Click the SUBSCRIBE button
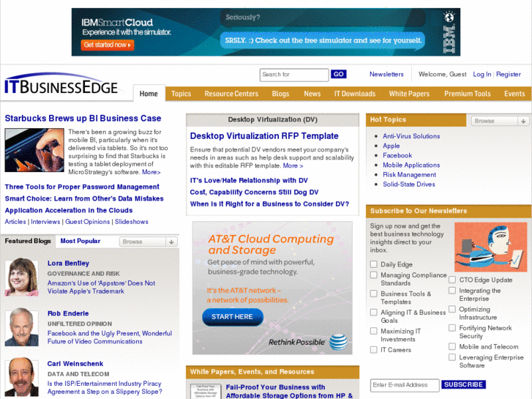The height and width of the screenshot is (399, 532). (x=463, y=384)
